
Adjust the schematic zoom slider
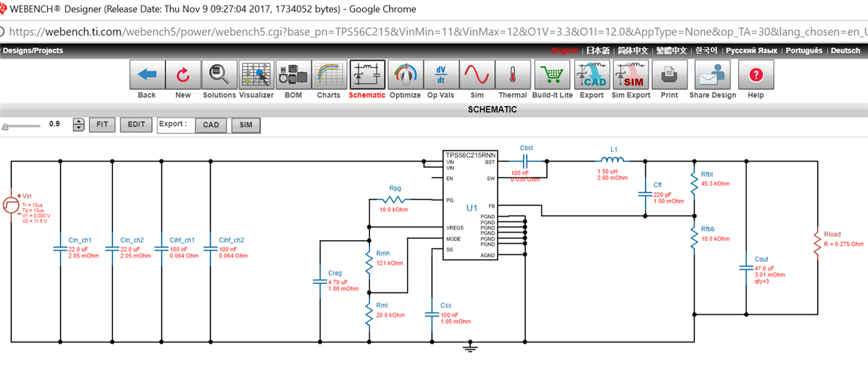[21, 126]
